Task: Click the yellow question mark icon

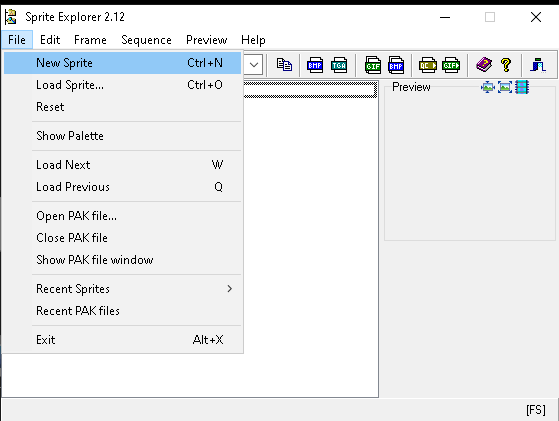Action: 506,65
